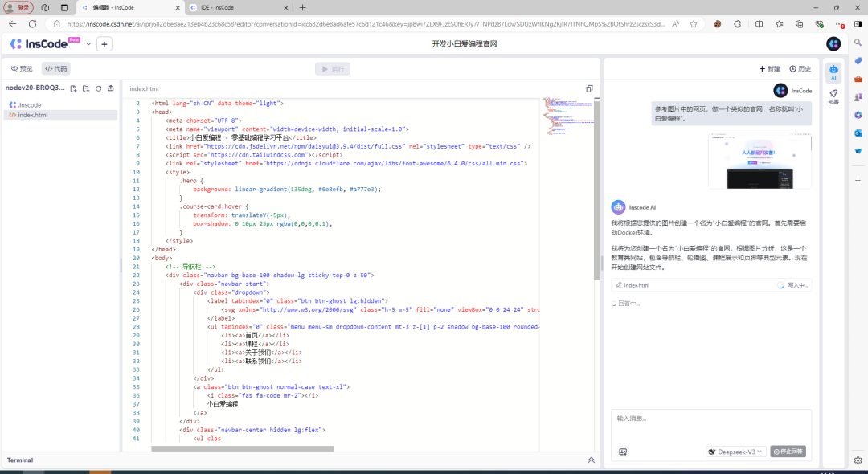Click the page title 开发小白爱编程官网
Viewport: 868px width, 474px height.
click(465, 43)
